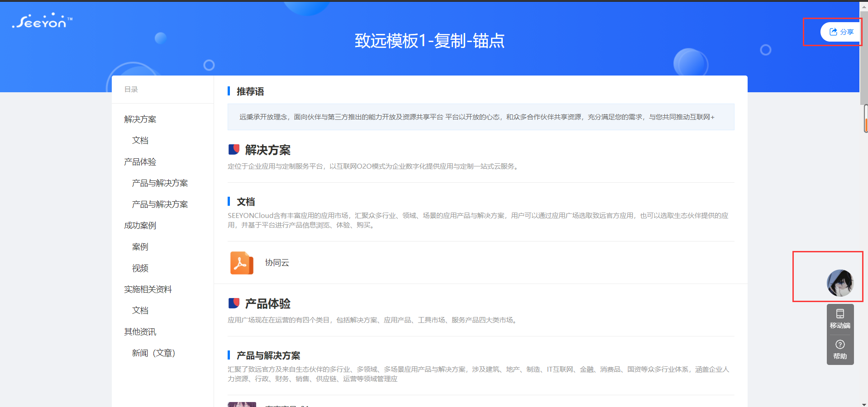The height and width of the screenshot is (407, 868).
Task: Click the partially visible product thumbnail
Action: (242, 404)
